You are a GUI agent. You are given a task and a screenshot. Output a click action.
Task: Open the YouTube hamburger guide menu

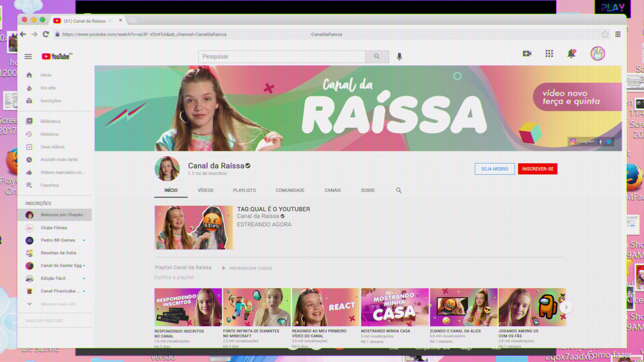point(28,56)
